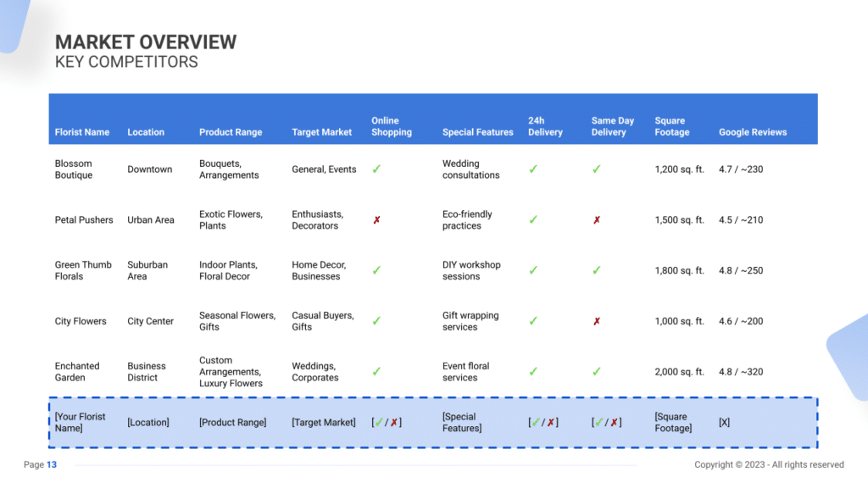The height and width of the screenshot is (488, 868).
Task: Click Enchanted Garden online shopping check mark
Action: click(376, 372)
